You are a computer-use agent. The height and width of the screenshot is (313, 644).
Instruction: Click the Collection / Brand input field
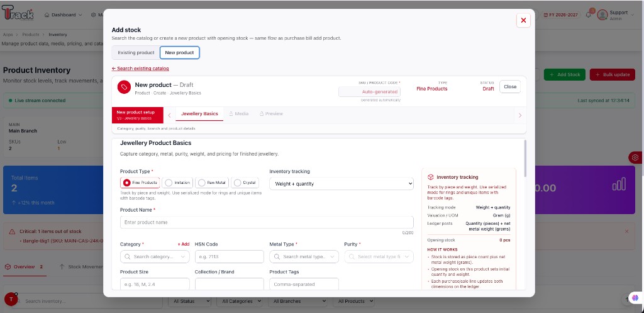[x=229, y=284]
